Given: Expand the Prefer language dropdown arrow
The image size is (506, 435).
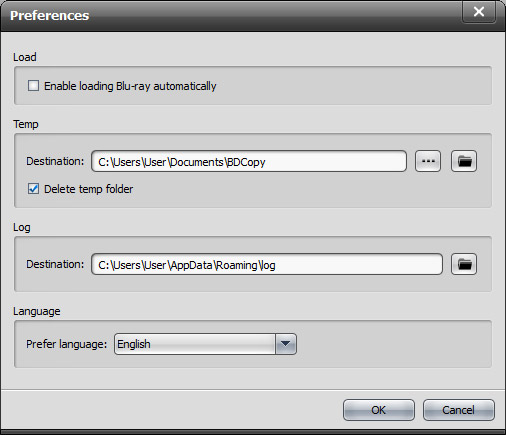Looking at the screenshot, I should pyautogui.click(x=286, y=344).
